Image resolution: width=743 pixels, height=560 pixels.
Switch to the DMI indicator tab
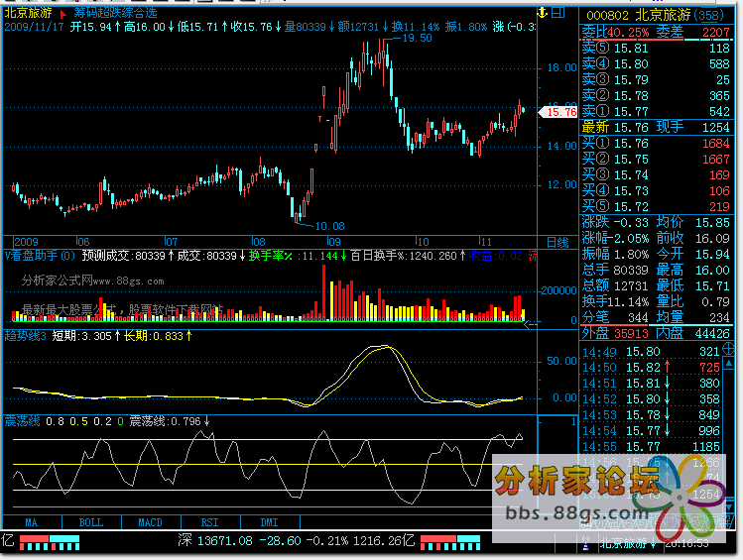click(270, 522)
